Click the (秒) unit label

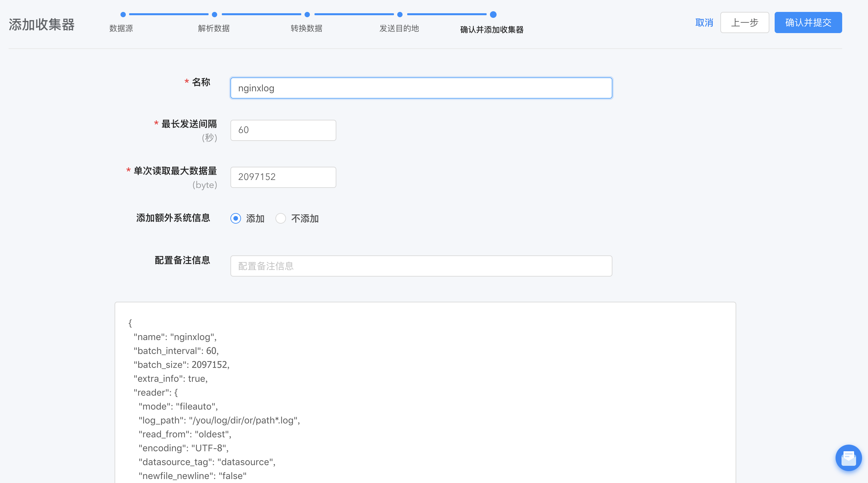pyautogui.click(x=209, y=138)
